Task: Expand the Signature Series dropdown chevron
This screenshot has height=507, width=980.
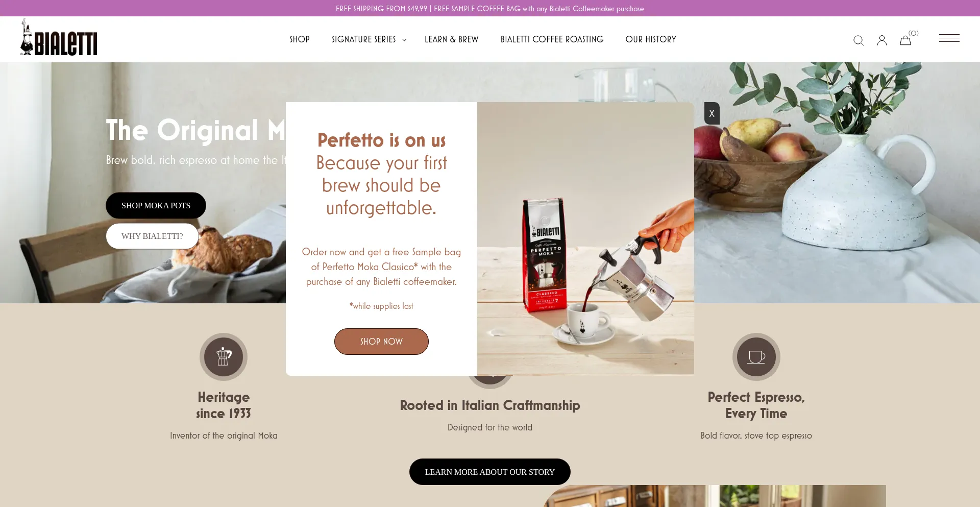Action: click(x=404, y=40)
